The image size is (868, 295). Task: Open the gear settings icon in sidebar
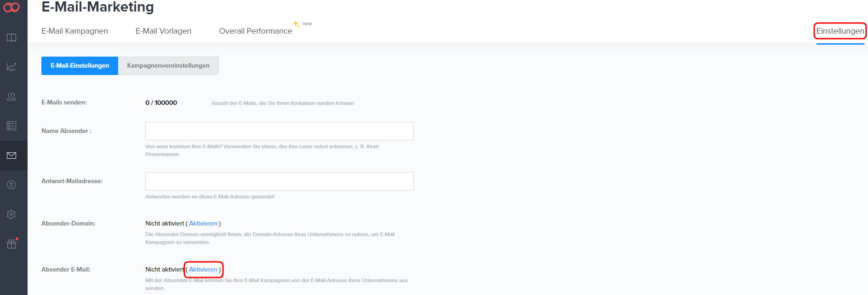point(11,214)
